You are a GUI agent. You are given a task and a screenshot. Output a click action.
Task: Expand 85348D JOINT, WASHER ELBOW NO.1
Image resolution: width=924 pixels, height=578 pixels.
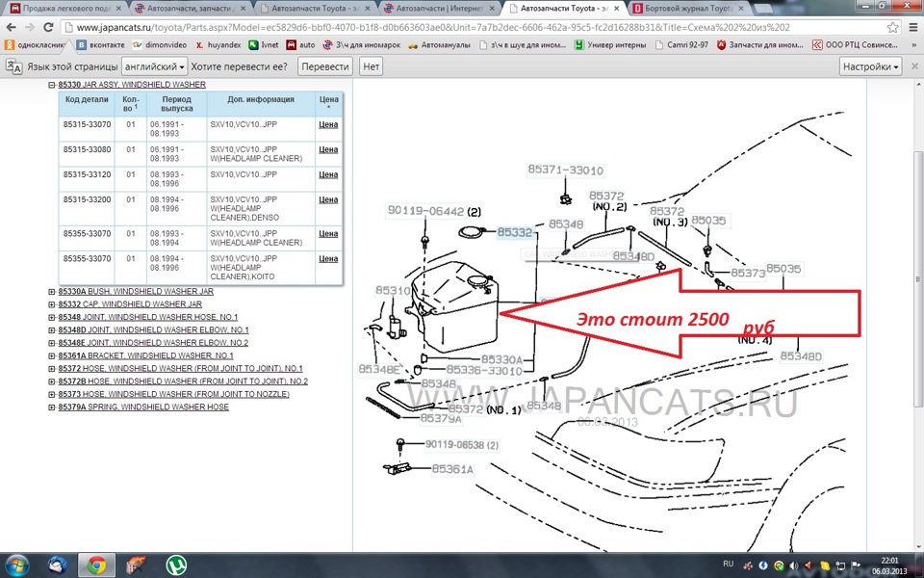tap(52, 330)
